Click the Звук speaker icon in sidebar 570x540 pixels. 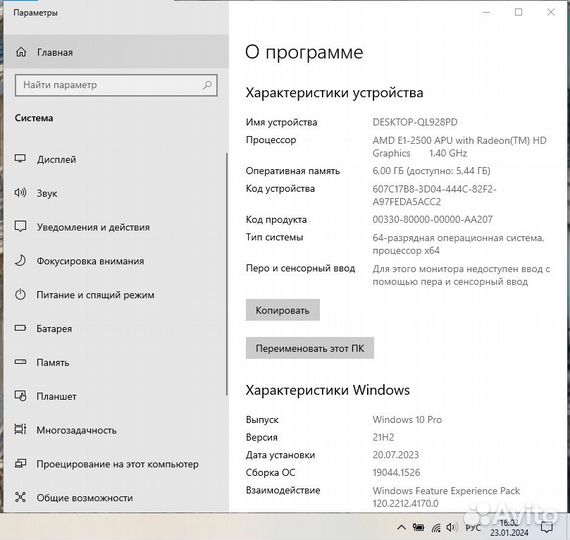[x=20, y=192]
